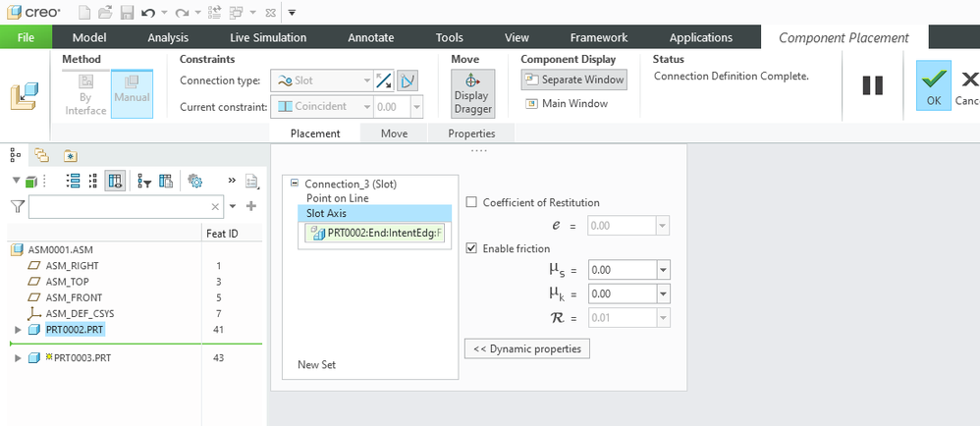Uncheck the Enable friction checkbox
Screen dimensions: 980x426
pos(472,248)
